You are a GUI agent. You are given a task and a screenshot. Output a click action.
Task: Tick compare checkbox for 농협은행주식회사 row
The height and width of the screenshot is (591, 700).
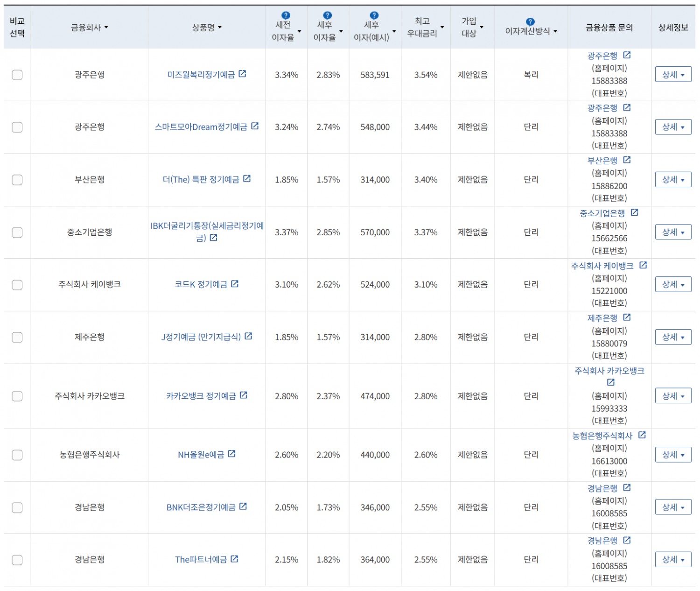coord(17,455)
